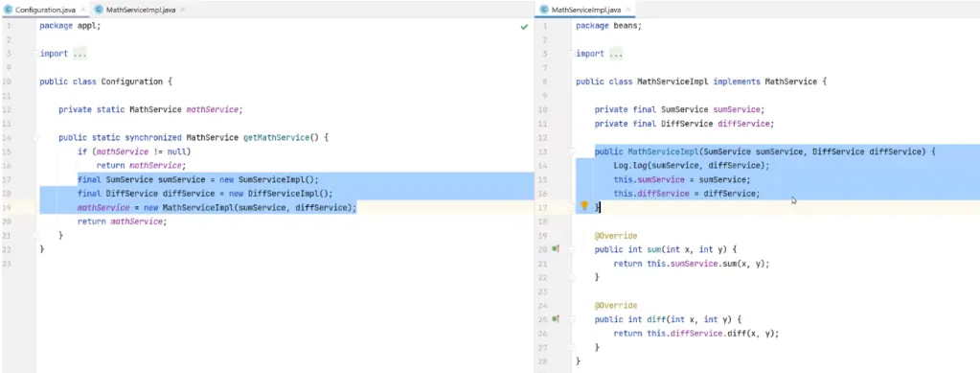This screenshot has width=980, height=373.
Task: Click 'if (mathService != null)' condition
Action: click(134, 152)
